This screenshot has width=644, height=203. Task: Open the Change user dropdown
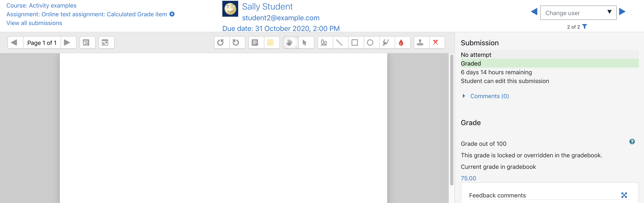tap(578, 13)
